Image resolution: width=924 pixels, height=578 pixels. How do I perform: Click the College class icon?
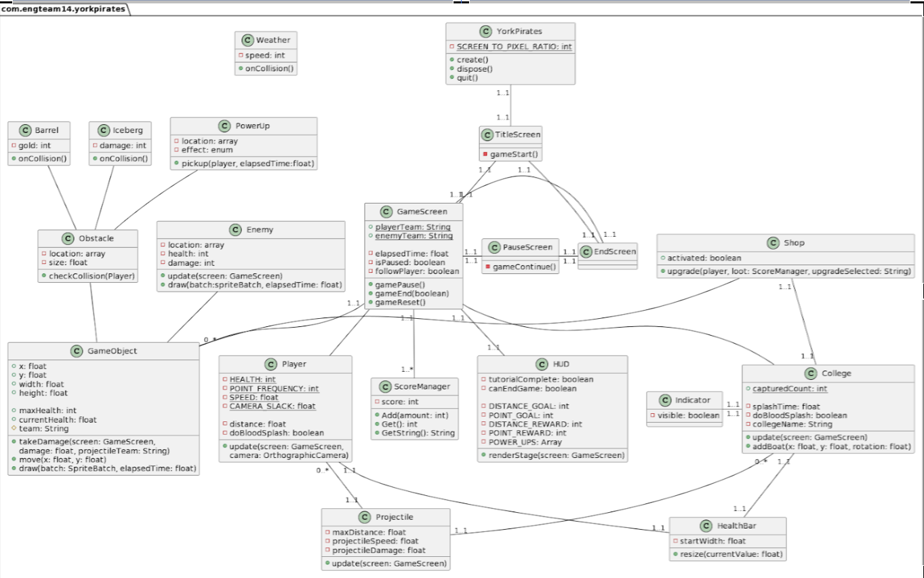click(811, 373)
